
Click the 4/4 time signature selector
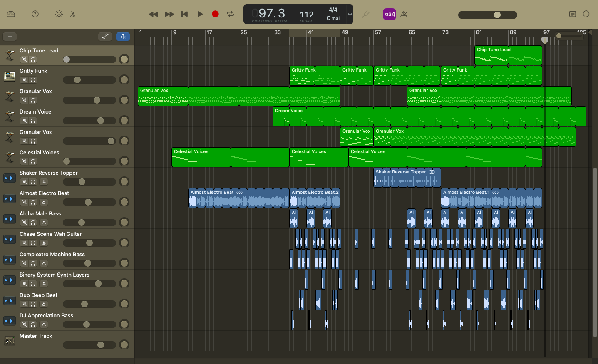pos(333,10)
